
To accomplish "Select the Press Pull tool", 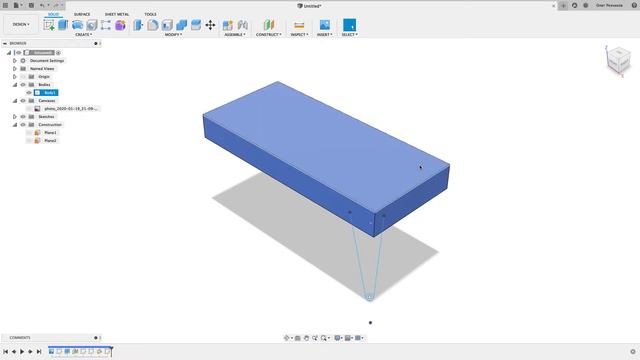I will (x=138, y=25).
